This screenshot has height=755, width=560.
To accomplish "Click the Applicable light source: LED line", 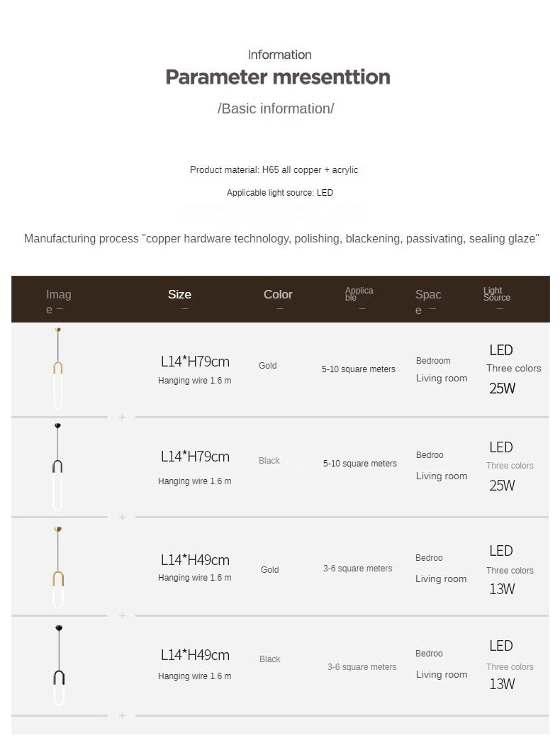I will pyautogui.click(x=279, y=193).
